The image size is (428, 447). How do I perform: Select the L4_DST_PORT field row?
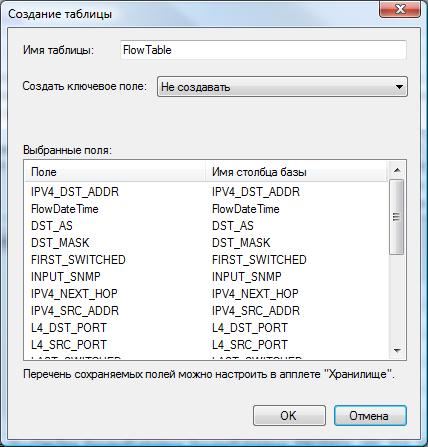[206, 328]
